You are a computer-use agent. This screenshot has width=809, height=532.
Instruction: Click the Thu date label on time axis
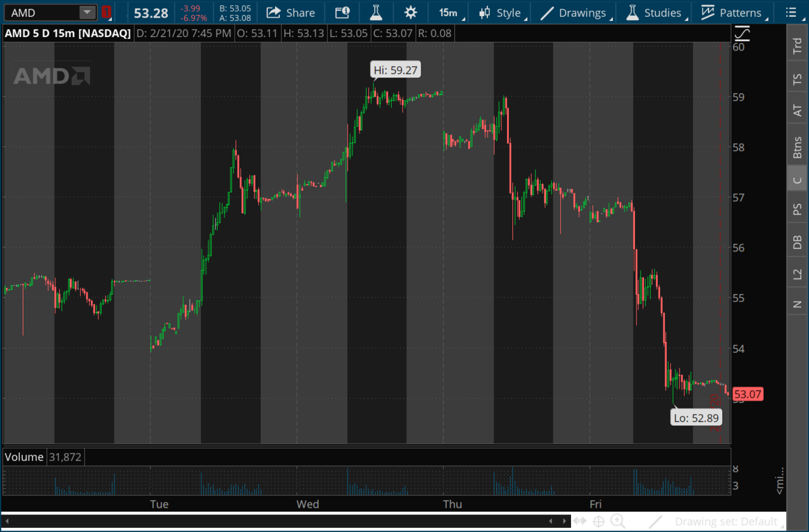coord(452,504)
